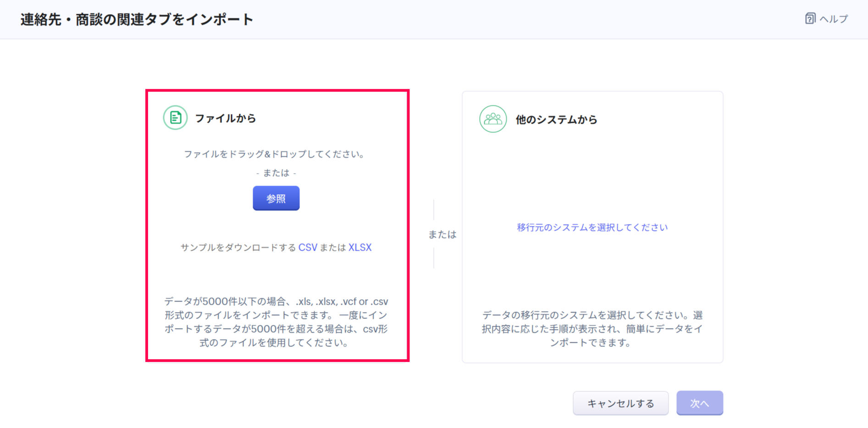Screen dimensions: 868x428
Task: Download the XLSX sample file
Action: 360,247
